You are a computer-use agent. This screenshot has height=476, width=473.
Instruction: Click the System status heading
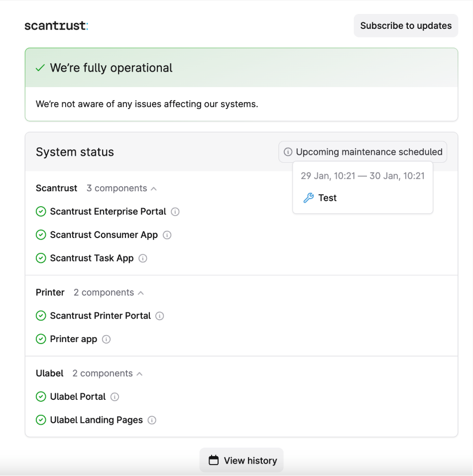(75, 152)
